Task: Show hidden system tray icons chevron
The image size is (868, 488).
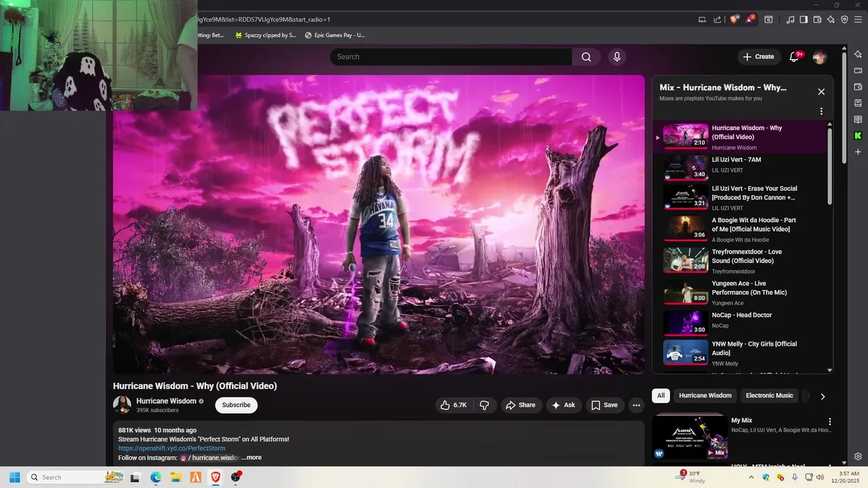Action: [751, 477]
